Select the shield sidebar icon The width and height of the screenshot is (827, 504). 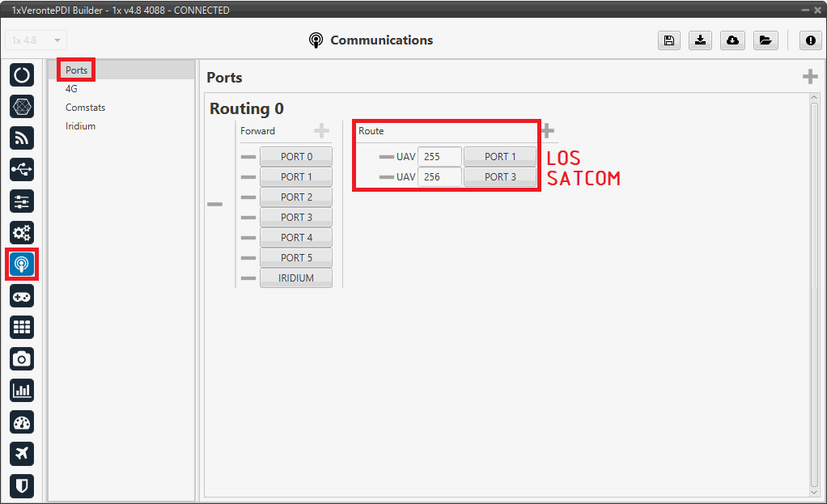(22, 485)
